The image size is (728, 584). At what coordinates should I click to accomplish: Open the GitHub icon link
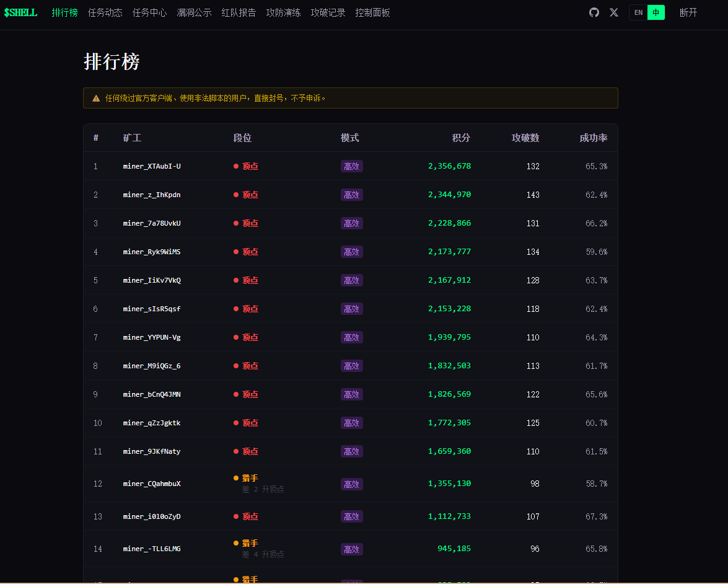[x=594, y=12]
